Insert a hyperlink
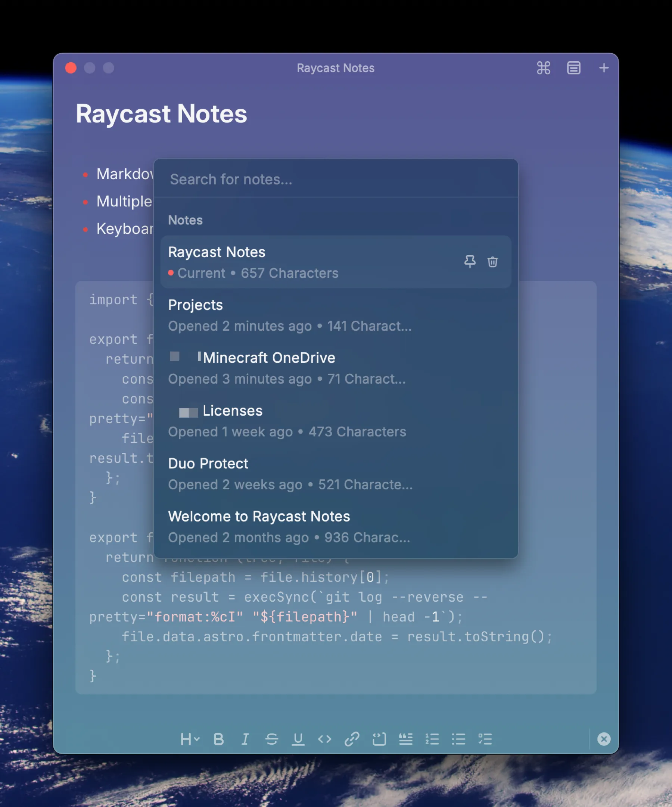The height and width of the screenshot is (807, 672). pos(352,739)
